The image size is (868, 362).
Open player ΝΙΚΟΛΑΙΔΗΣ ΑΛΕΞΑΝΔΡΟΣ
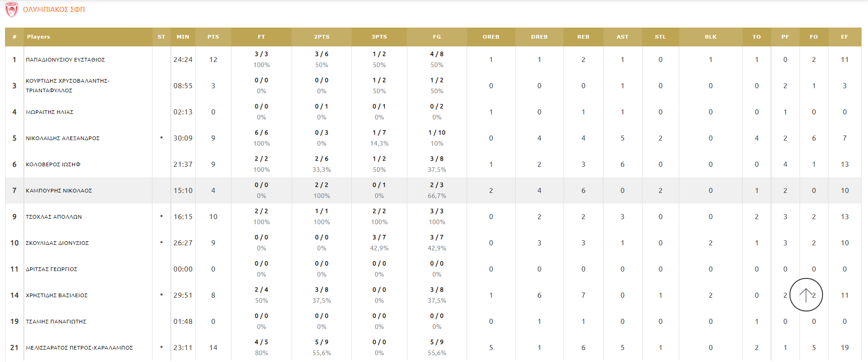pos(62,138)
